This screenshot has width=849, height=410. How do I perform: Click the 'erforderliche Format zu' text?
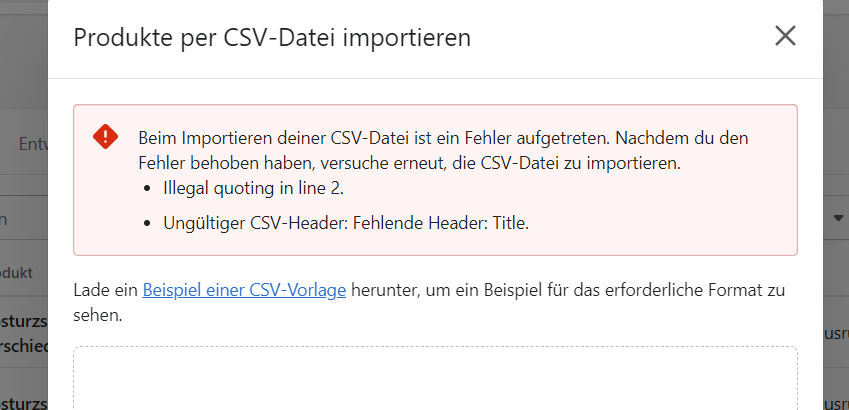pyautogui.click(x=698, y=290)
